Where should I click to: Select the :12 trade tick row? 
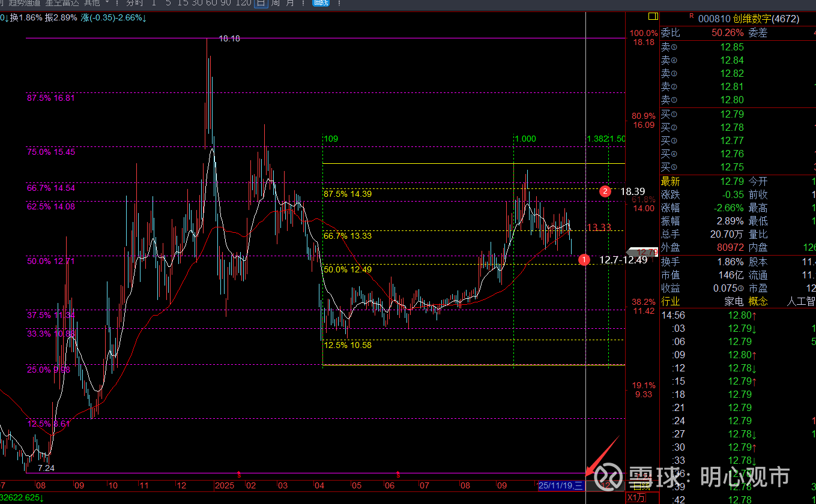(x=737, y=368)
